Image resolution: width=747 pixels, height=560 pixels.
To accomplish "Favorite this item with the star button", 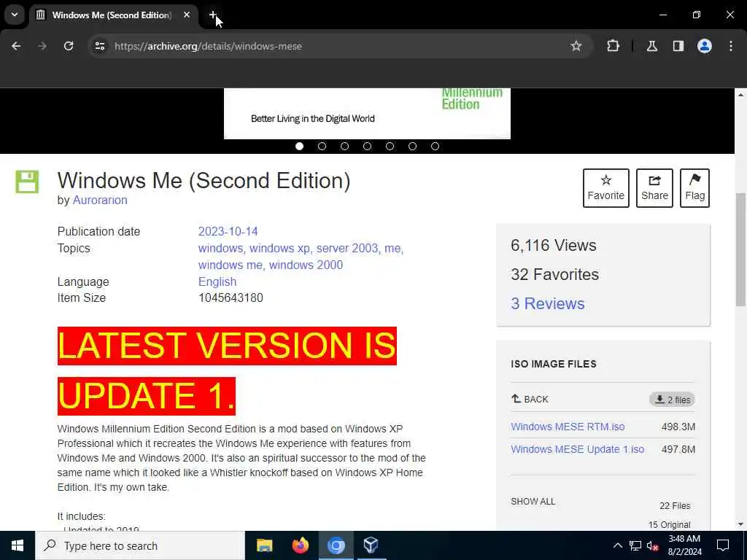I will [606, 187].
